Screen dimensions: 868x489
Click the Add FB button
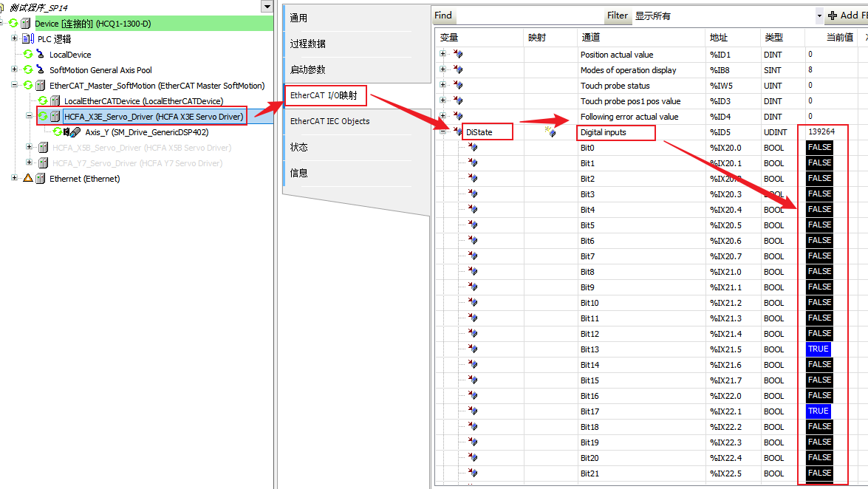pos(847,16)
